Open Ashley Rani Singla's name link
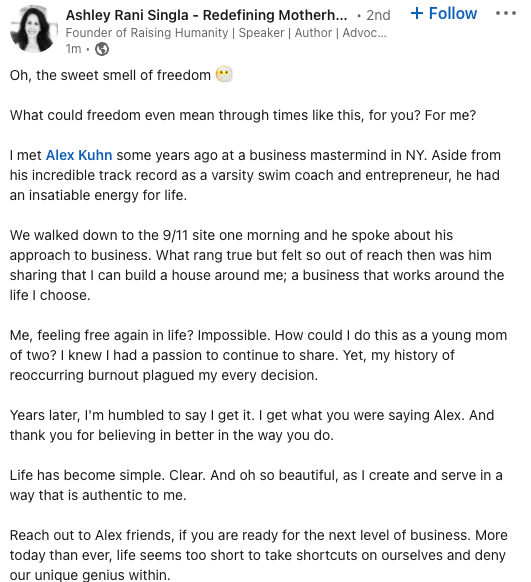This screenshot has width=531, height=582. (x=206, y=15)
